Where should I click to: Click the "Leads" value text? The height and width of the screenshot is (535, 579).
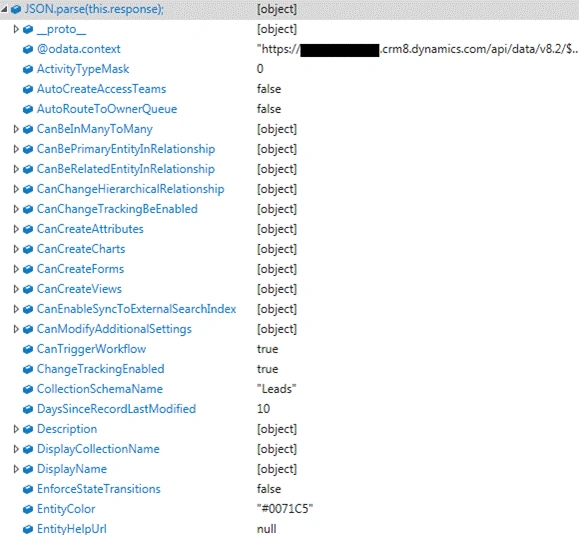point(277,389)
